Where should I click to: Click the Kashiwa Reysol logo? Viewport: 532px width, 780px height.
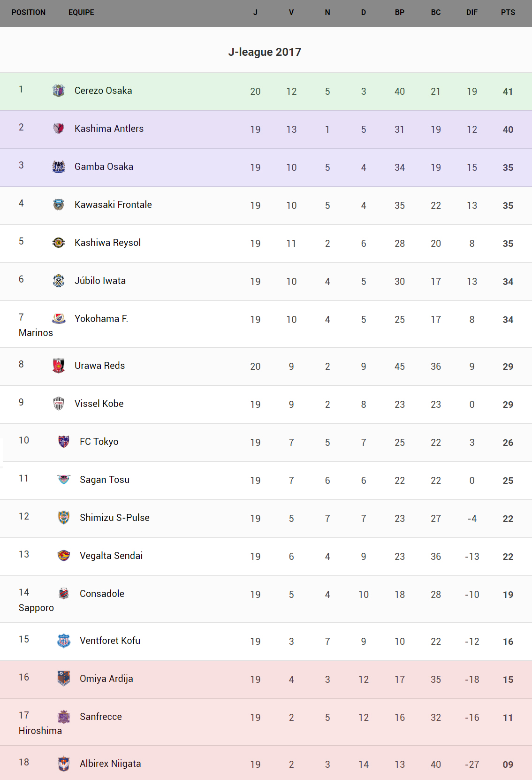59,243
